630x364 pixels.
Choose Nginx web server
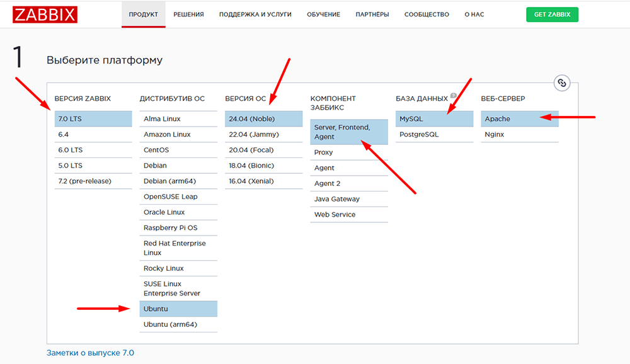point(520,135)
